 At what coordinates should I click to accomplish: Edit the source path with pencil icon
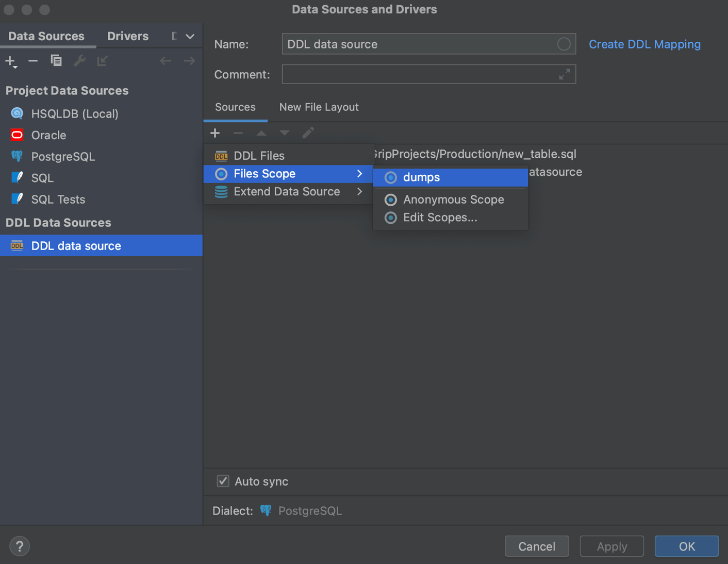[x=308, y=132]
